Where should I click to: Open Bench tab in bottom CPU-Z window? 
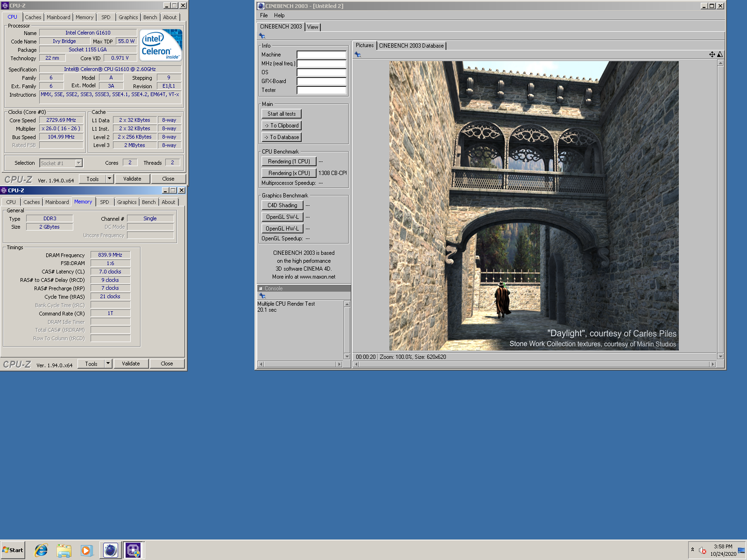[x=149, y=202]
